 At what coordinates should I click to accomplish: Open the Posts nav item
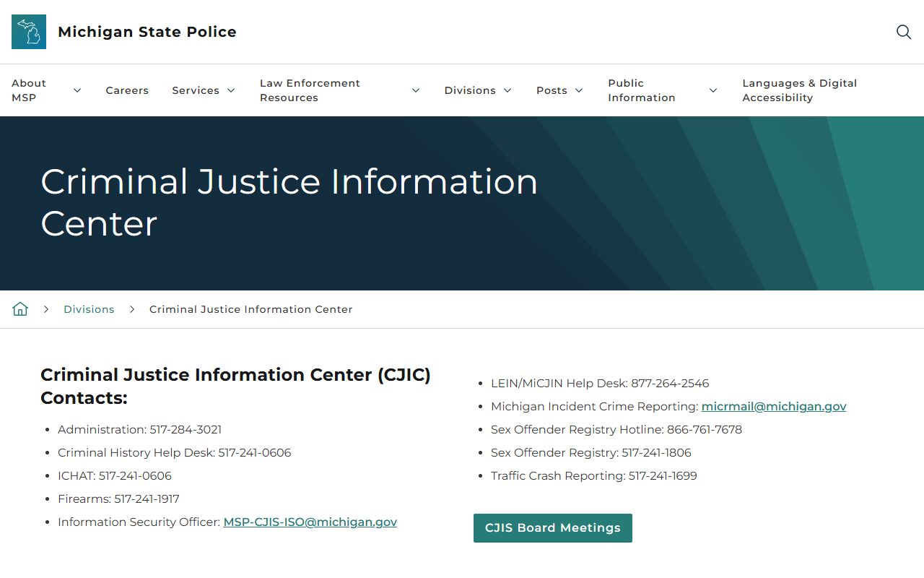coord(552,90)
